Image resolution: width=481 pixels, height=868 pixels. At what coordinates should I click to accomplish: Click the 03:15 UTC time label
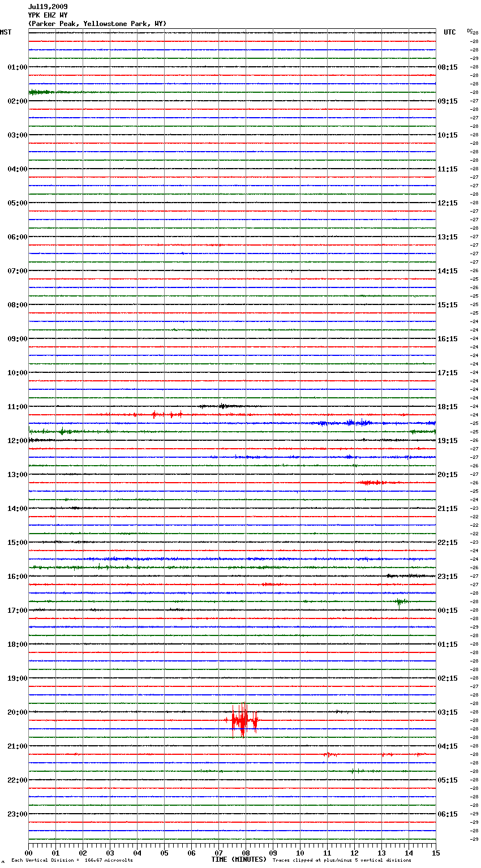[x=448, y=712]
